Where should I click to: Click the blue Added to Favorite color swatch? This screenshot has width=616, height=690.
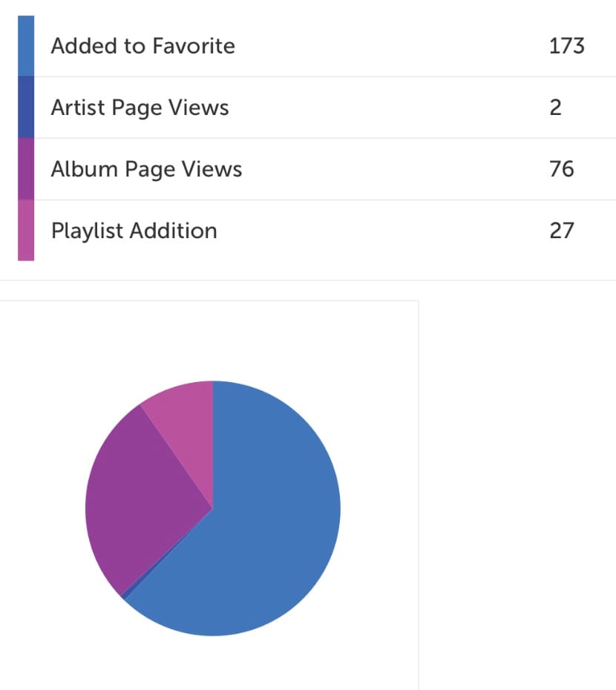pos(26,46)
